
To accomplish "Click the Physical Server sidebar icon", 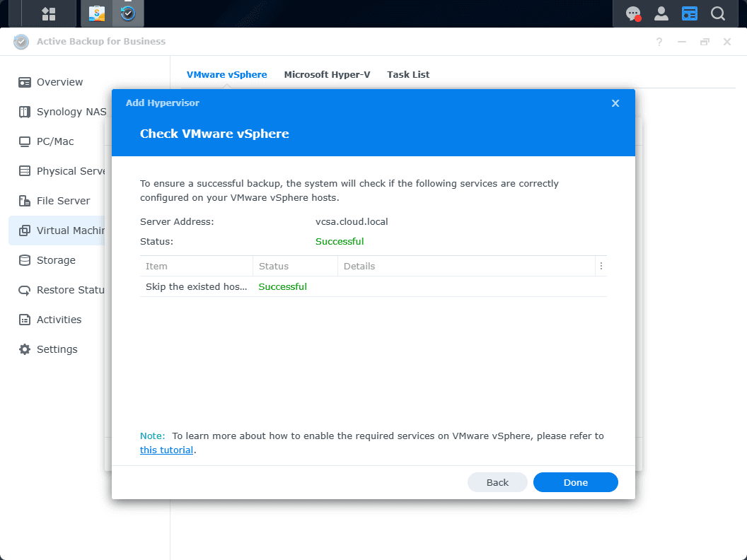I will (24, 171).
